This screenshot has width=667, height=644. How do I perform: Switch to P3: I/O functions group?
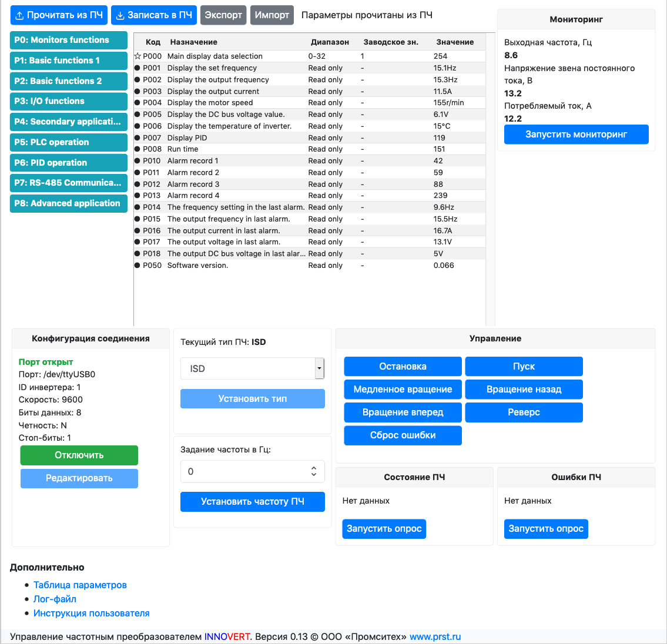point(69,101)
